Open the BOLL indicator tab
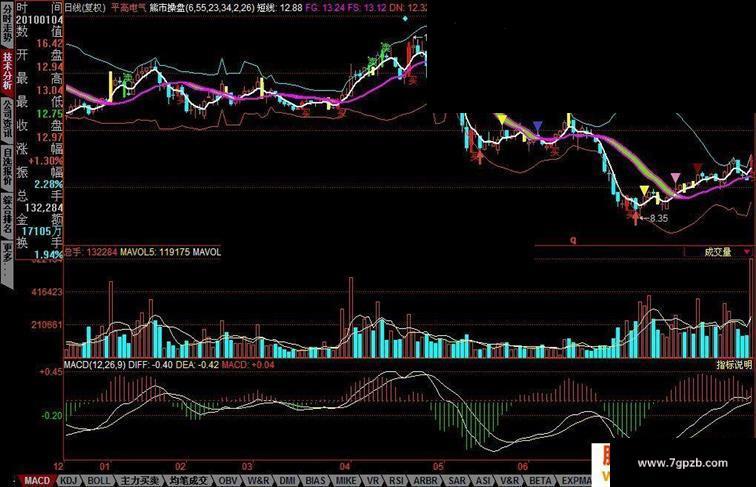The image size is (756, 487). pos(99,481)
